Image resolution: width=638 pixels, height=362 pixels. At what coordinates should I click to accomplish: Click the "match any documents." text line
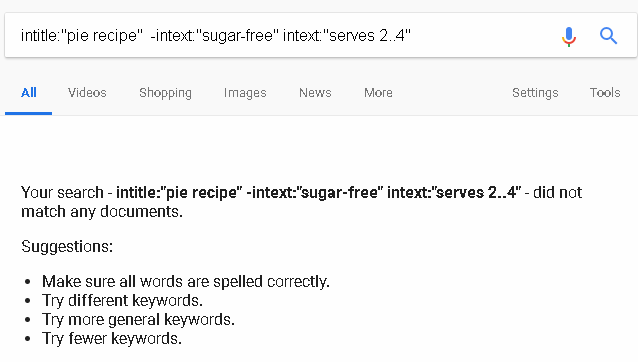pos(102,212)
